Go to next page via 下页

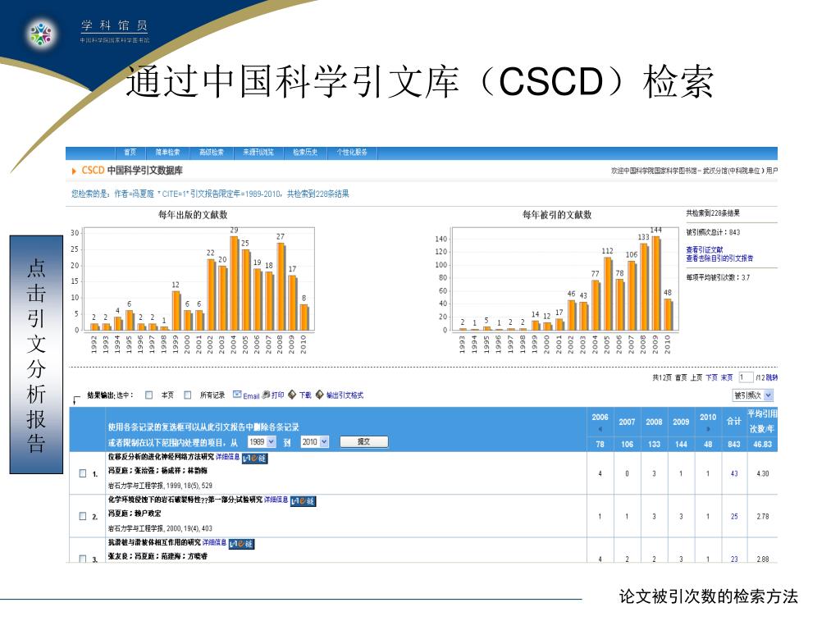(711, 377)
